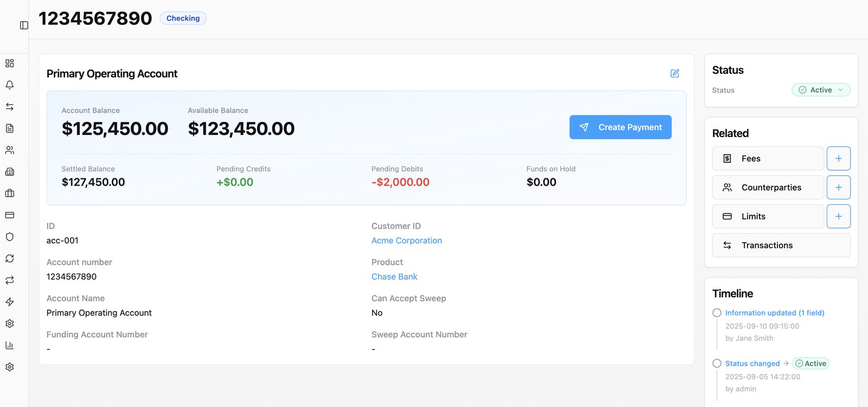Click the pending debits value '-$2,000.00'

(x=400, y=182)
